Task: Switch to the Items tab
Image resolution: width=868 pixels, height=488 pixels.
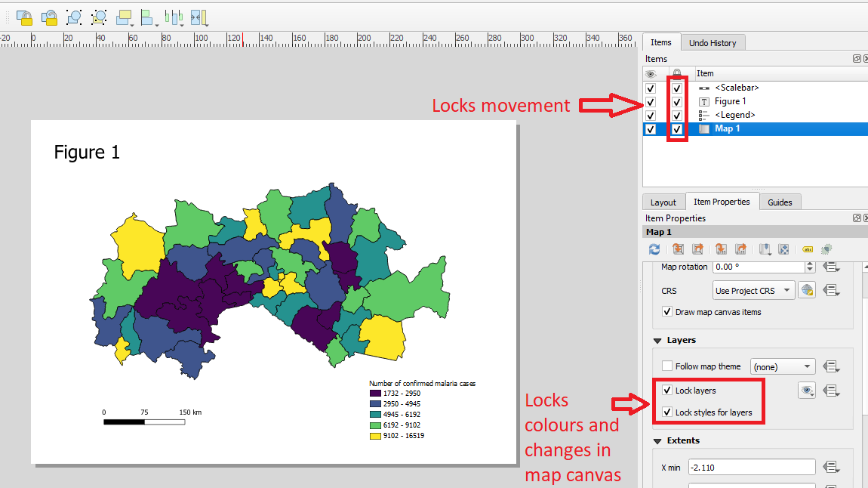Action: (661, 42)
